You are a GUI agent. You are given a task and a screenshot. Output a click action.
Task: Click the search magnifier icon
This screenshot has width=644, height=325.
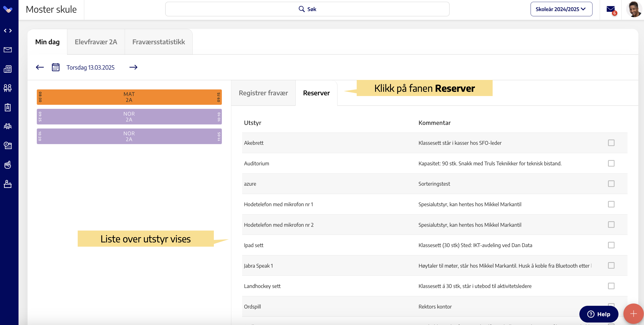coord(301,9)
